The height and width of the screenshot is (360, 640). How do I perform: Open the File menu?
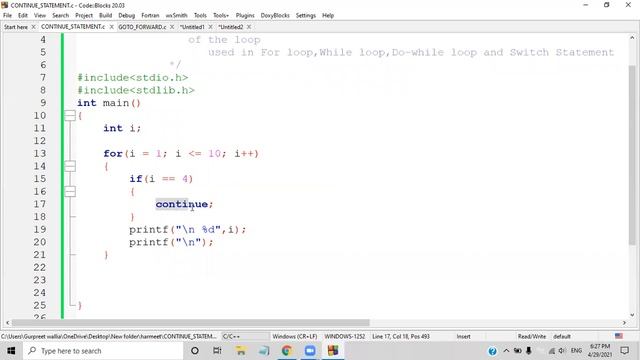coord(7,15)
